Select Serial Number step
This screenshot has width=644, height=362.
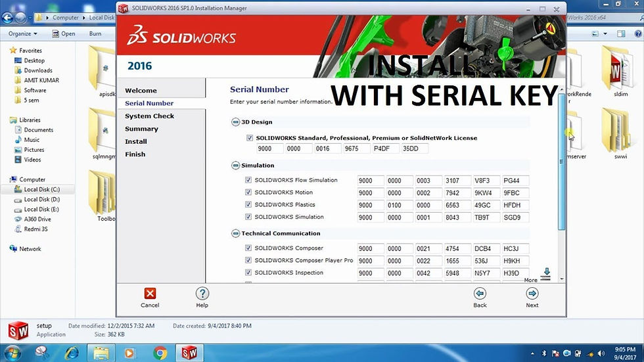tap(149, 103)
